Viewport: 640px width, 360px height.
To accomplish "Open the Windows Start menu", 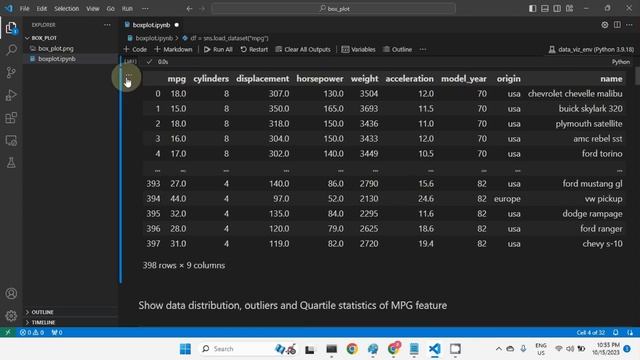I will pos(185,349).
